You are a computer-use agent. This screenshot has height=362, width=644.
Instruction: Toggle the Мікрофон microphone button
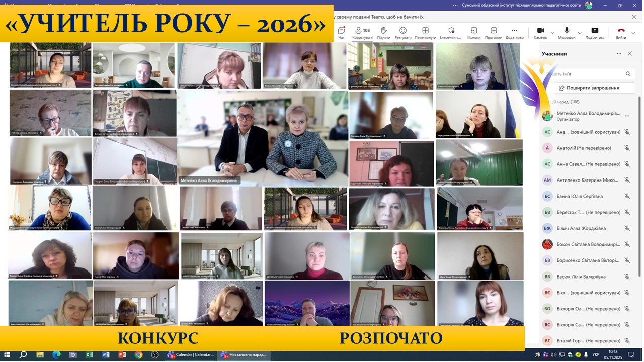[567, 33]
